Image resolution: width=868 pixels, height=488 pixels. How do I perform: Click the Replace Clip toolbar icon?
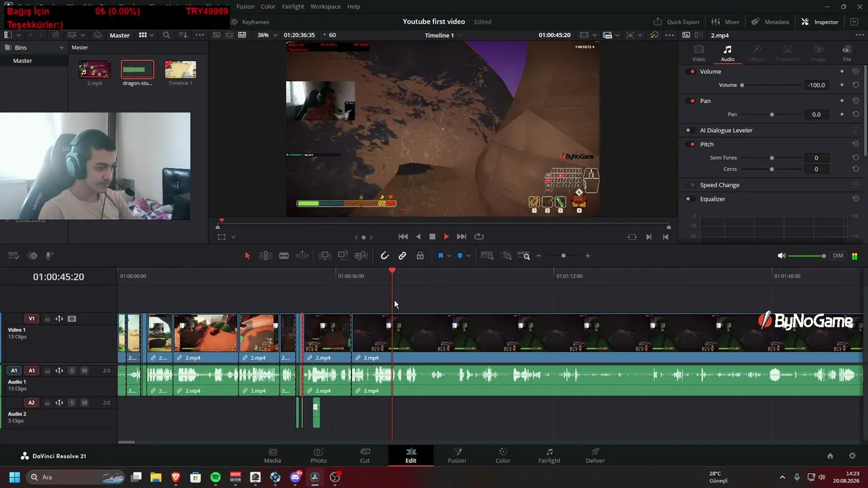[x=361, y=256]
